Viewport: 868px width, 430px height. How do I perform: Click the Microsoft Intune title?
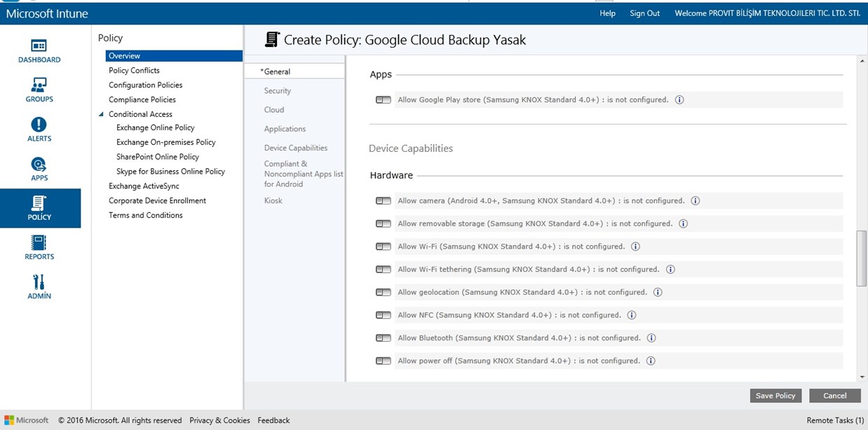pyautogui.click(x=47, y=13)
